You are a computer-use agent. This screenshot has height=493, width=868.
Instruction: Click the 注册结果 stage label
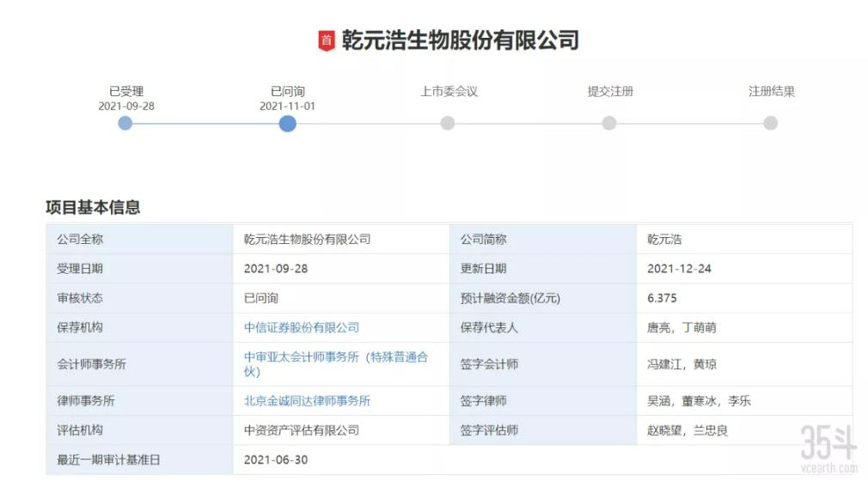[772, 91]
